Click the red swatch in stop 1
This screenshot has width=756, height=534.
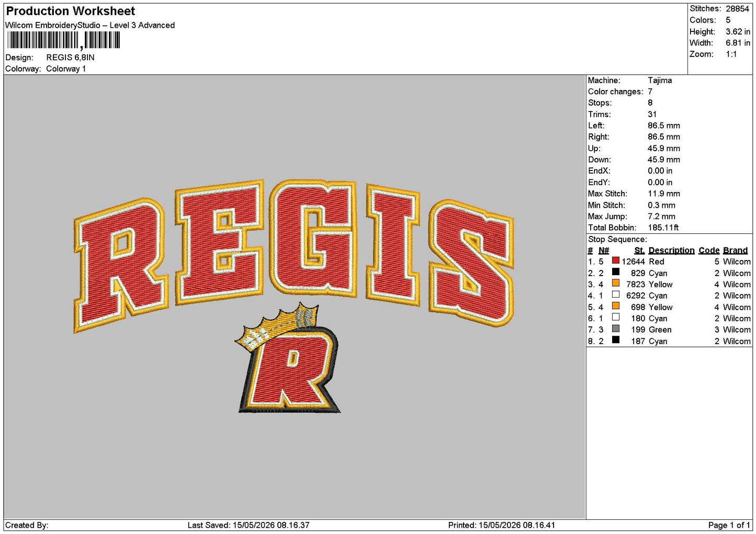tap(616, 260)
